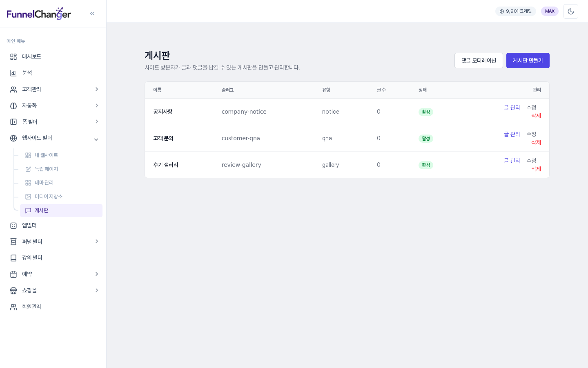Click the 댓글 모더레이션 button
The width and height of the screenshot is (588, 368).
coord(479,61)
